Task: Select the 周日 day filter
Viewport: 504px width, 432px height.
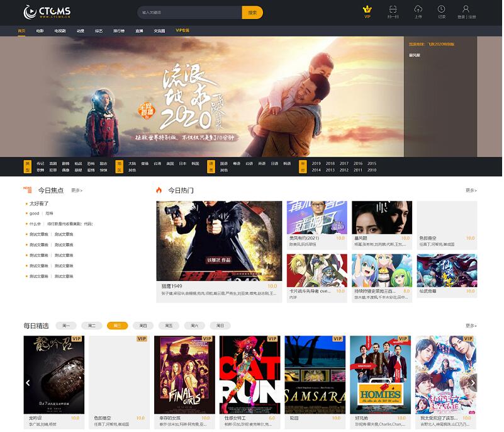Action: pos(220,326)
